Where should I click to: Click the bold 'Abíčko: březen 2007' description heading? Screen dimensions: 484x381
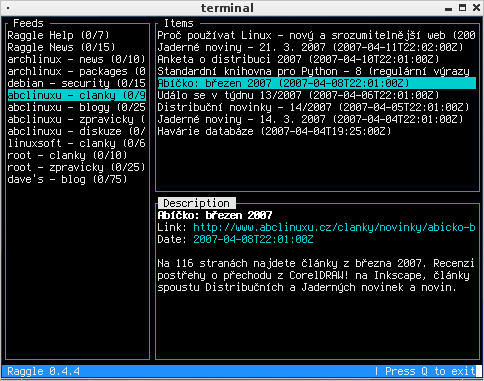click(215, 215)
